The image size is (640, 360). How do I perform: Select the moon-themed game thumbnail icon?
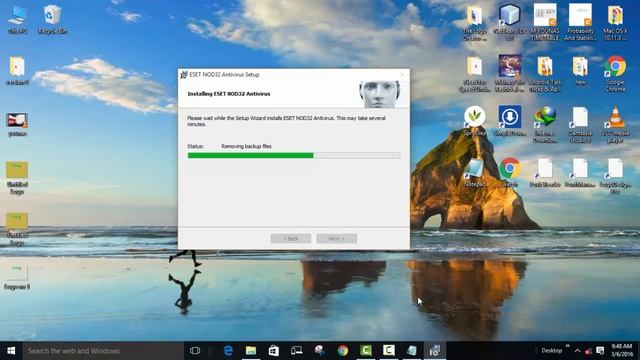[x=510, y=74]
